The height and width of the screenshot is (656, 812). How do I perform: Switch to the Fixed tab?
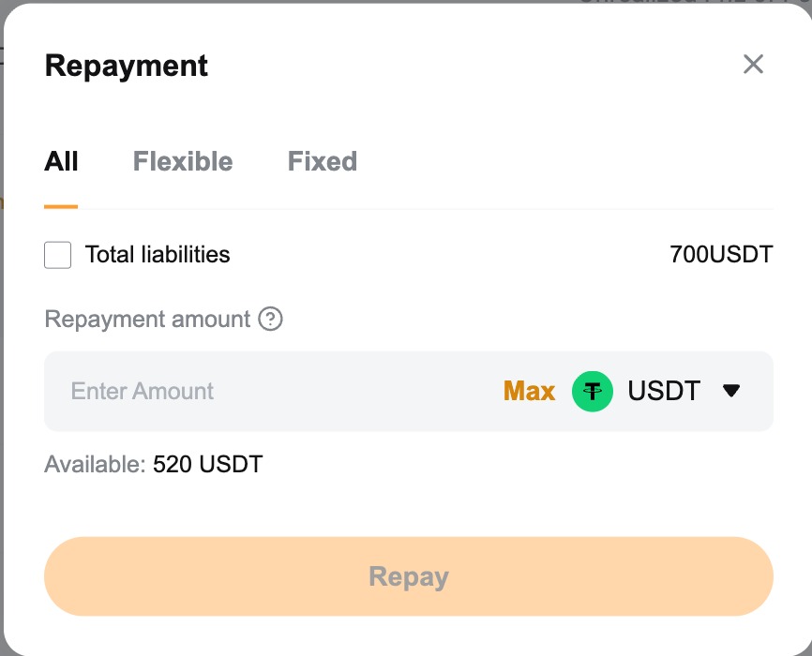[x=322, y=161]
